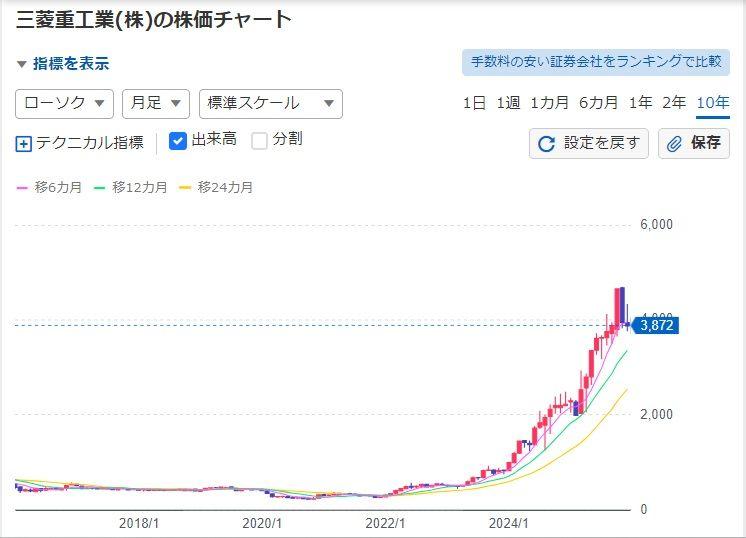The height and width of the screenshot is (538, 746).
Task: Click the tallest red candlestick near the peak
Action: [x=617, y=307]
